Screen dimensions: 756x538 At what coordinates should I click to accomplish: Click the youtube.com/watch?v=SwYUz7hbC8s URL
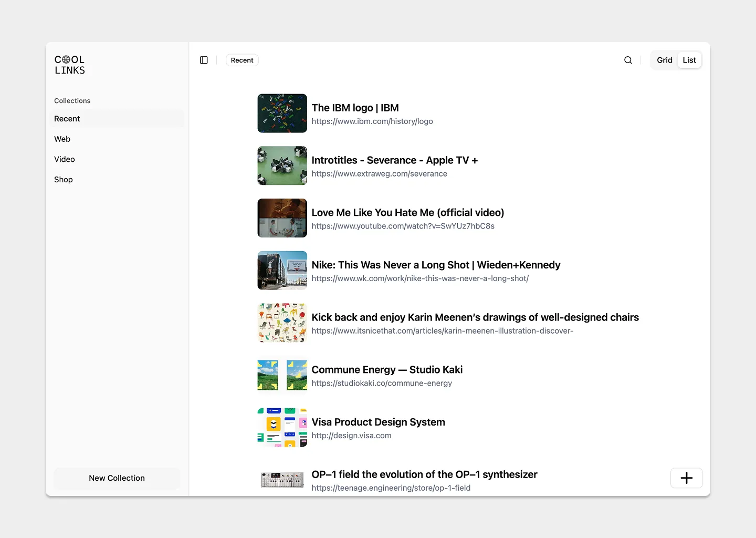coord(403,226)
